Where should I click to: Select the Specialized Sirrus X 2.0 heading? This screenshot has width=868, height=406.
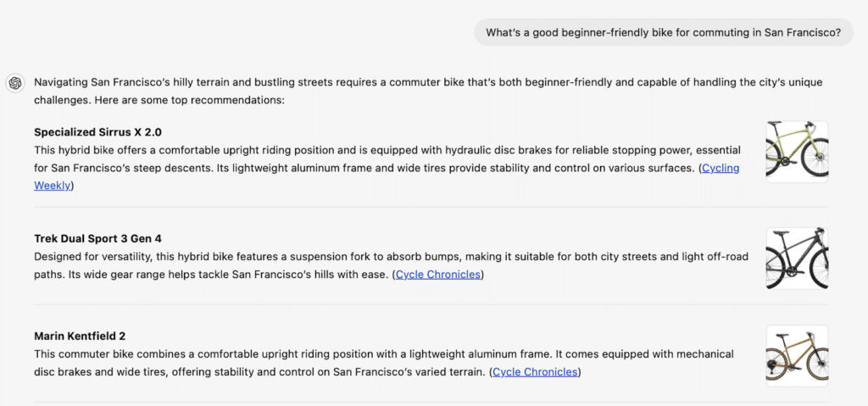[x=97, y=132]
